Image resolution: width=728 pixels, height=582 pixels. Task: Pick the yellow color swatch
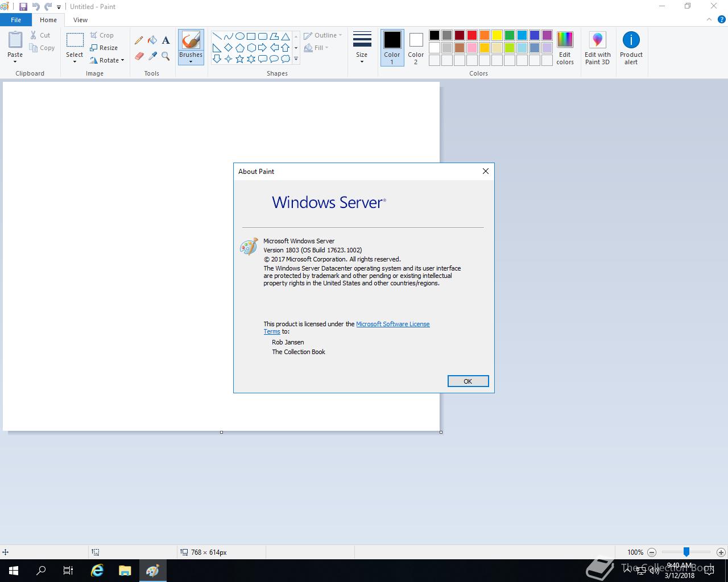pos(497,35)
